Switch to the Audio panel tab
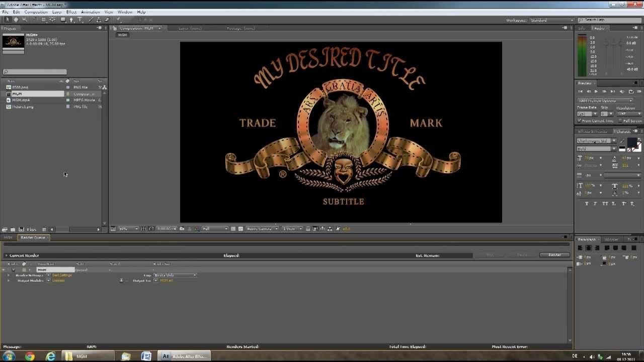Screen dimensions: 644x362 (599, 28)
